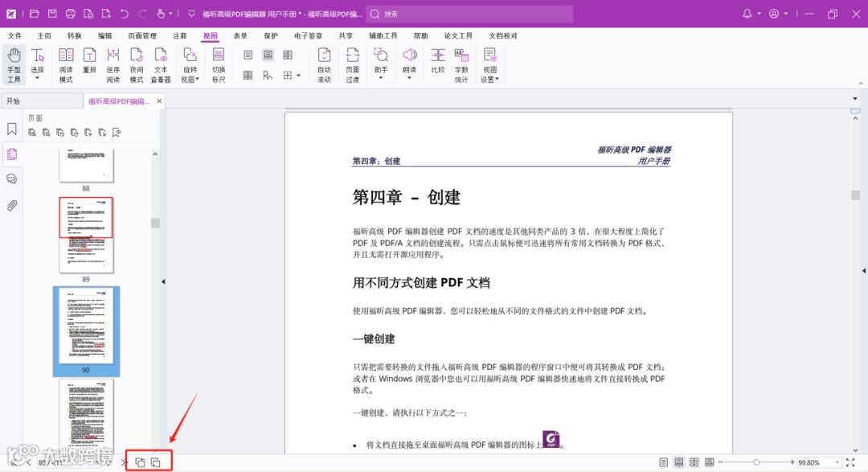Select page 89 thumbnail

pos(86,235)
